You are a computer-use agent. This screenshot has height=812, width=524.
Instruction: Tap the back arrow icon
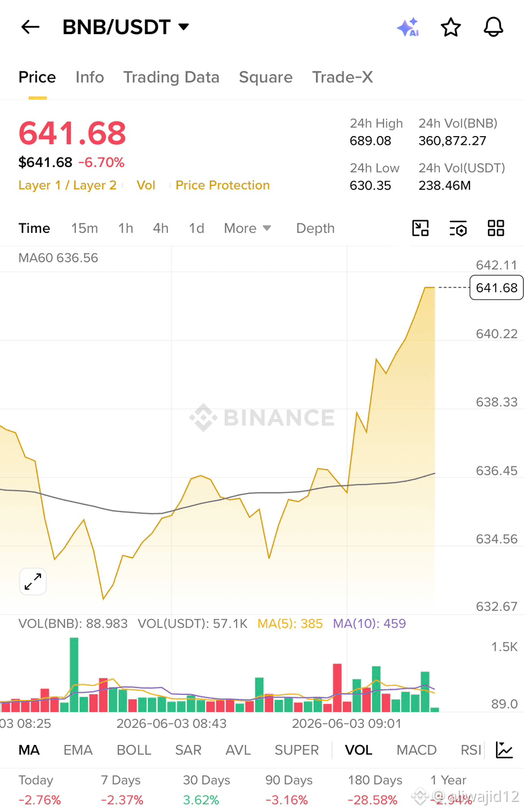[x=30, y=27]
